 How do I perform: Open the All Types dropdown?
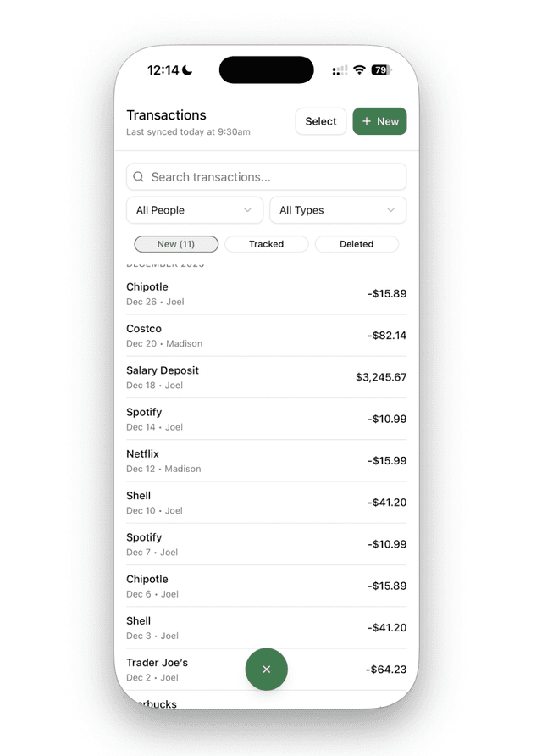coord(337,209)
